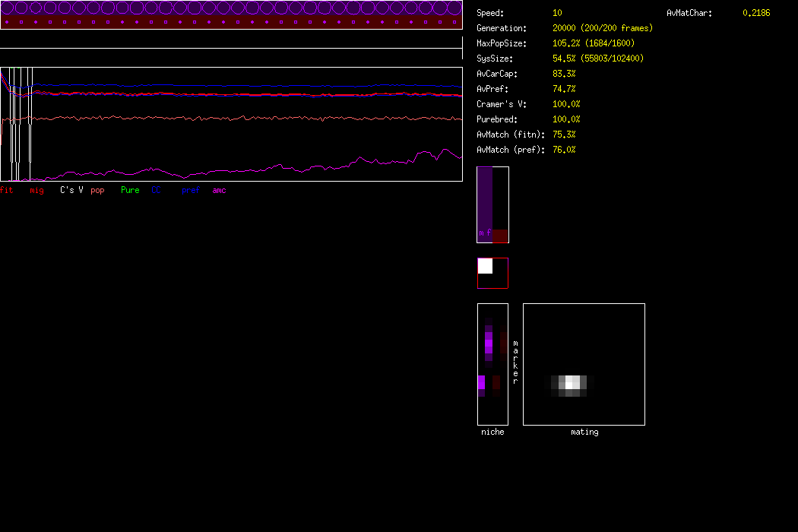Click the dark red female bar
Viewport: 798px width, 532px height.
(x=500, y=236)
